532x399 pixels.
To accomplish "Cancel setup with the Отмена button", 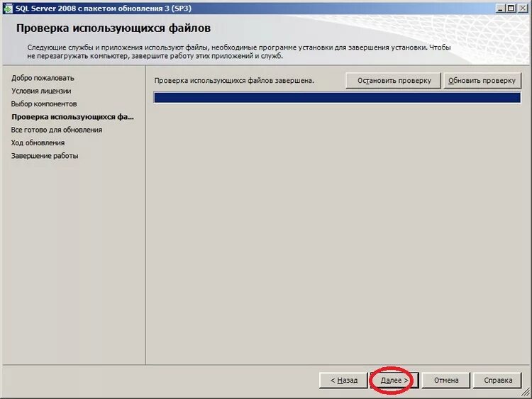I will point(446,381).
